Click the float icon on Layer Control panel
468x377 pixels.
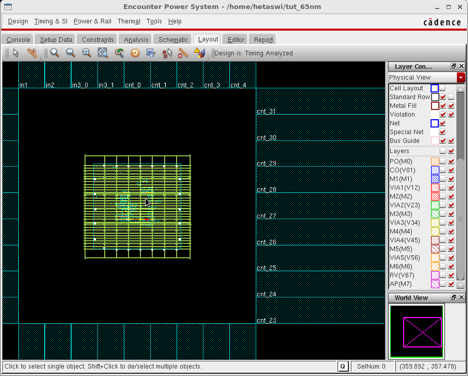pos(454,66)
